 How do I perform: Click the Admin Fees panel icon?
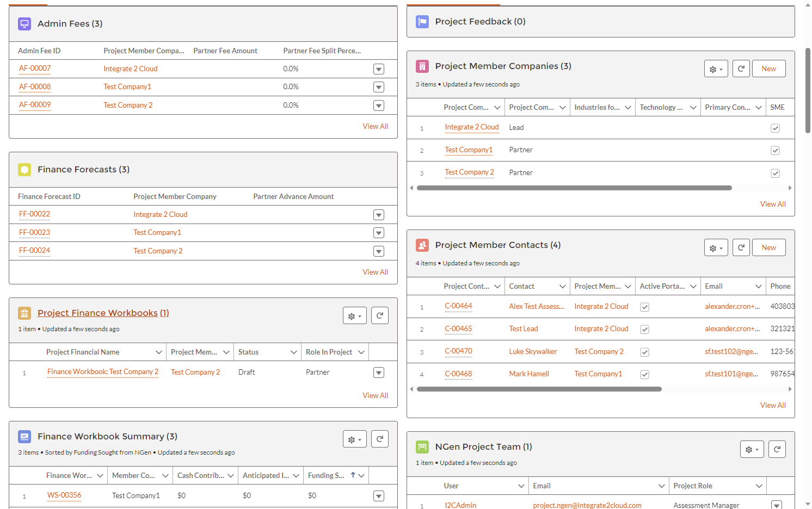pyautogui.click(x=24, y=24)
